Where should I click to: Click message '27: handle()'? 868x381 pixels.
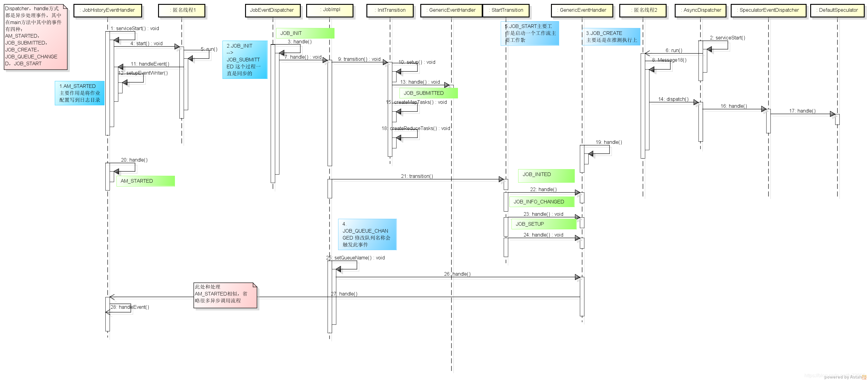344,294
